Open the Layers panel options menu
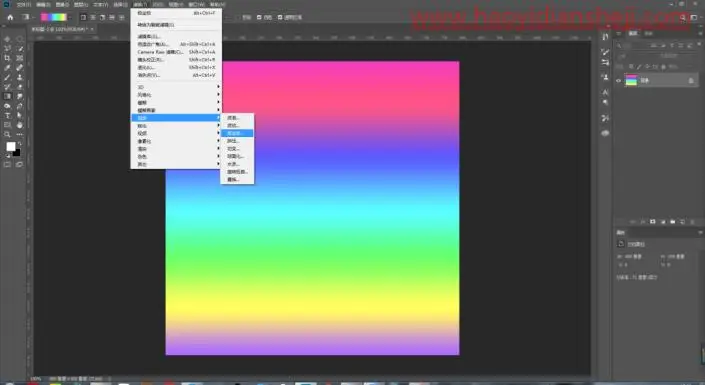705x385 pixels. 701,33
